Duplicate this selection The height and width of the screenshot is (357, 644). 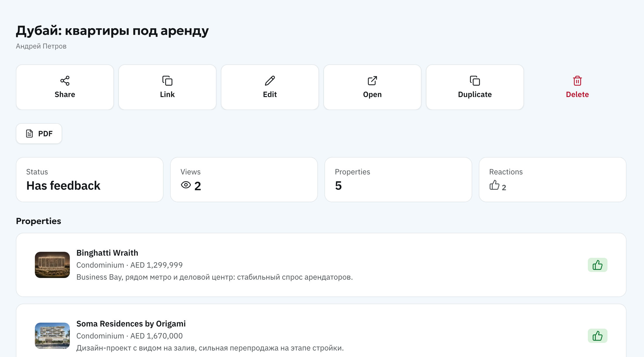click(x=475, y=87)
